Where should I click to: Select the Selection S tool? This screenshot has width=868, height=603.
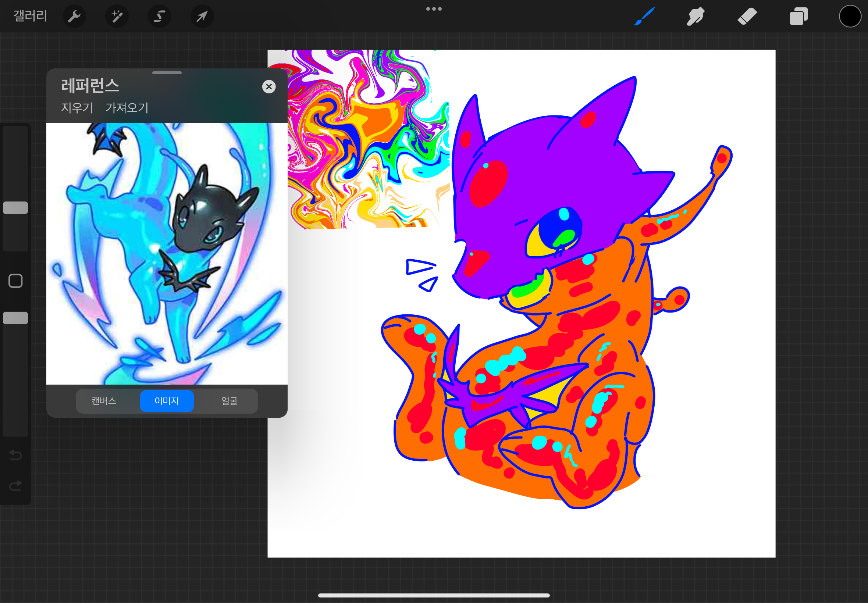tap(160, 16)
